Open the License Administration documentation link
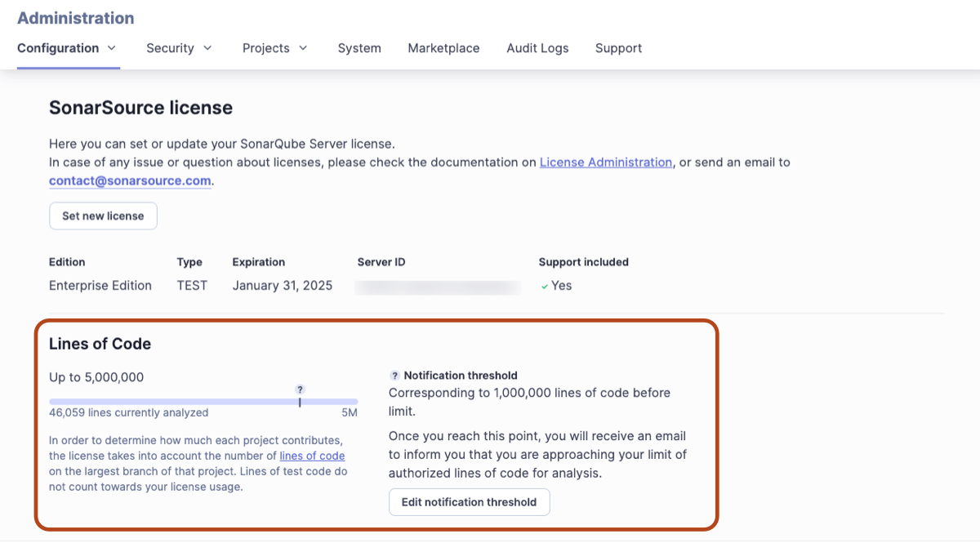 (605, 162)
